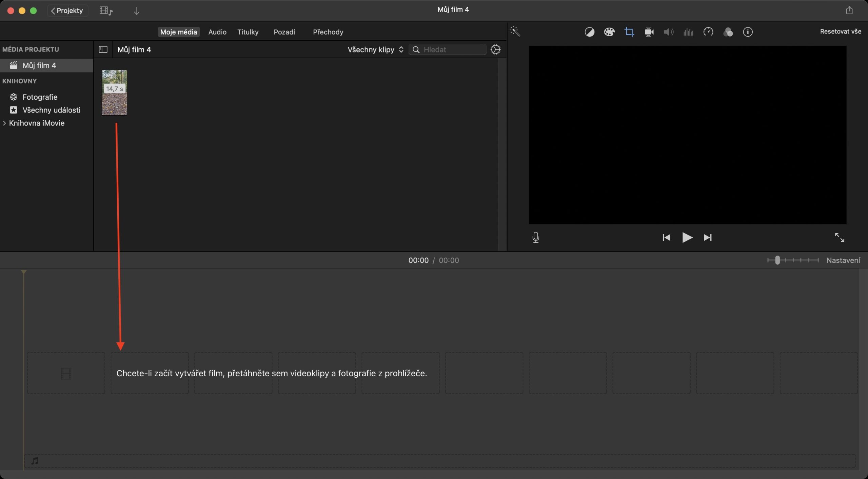868x479 pixels.
Task: Open the Noise reduction equalizer controls
Action: [x=688, y=32]
